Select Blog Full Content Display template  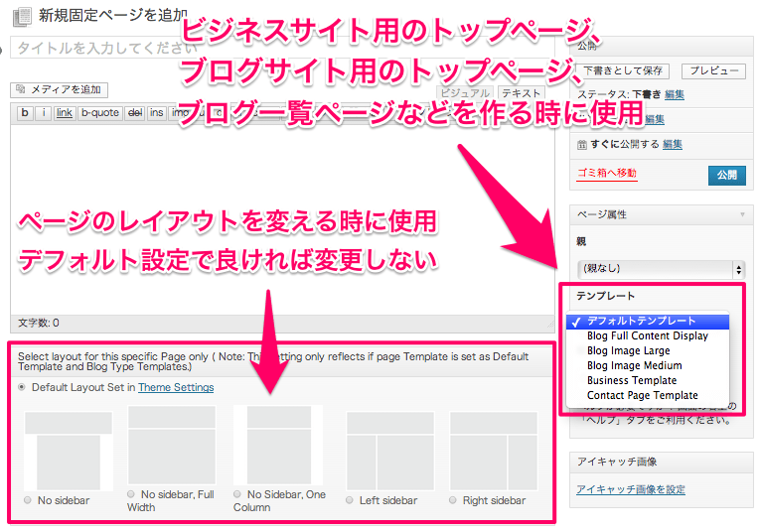pos(648,335)
